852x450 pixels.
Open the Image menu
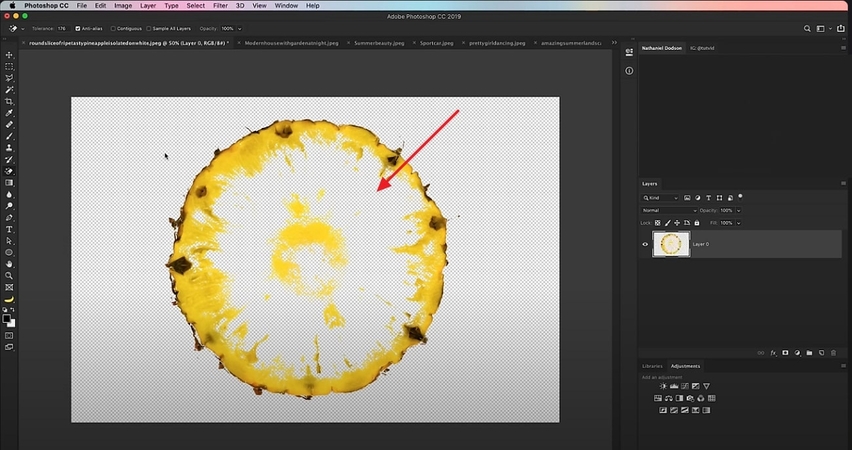pos(123,5)
